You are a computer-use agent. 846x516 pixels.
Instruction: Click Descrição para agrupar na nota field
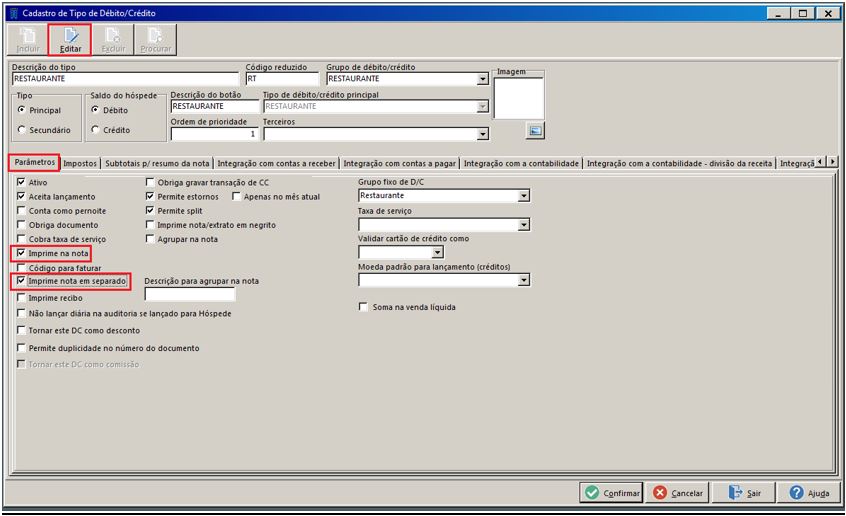(x=190, y=294)
